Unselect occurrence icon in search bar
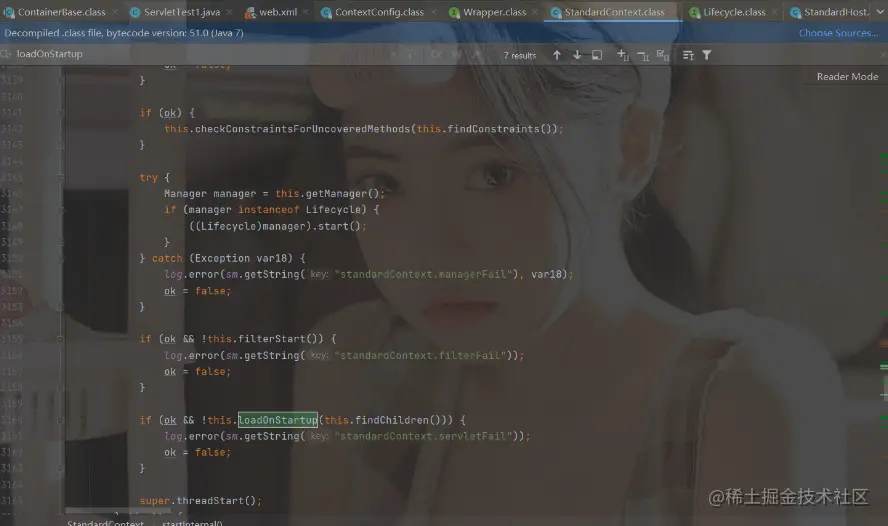 point(643,55)
